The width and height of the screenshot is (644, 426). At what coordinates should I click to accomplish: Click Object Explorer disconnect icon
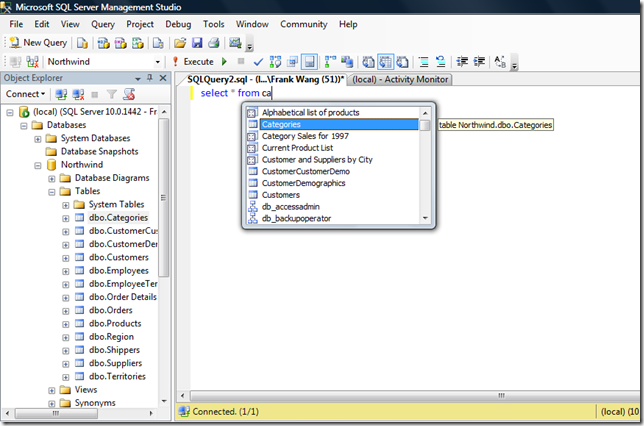click(x=78, y=94)
